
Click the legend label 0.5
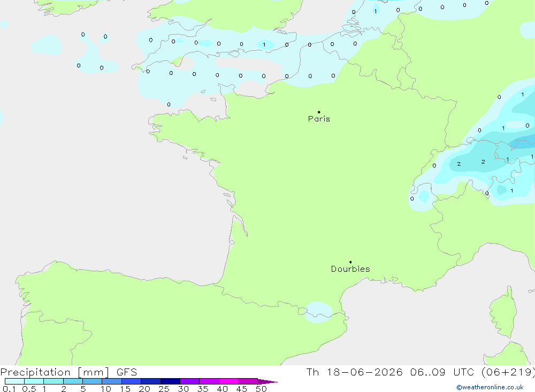click(29, 389)
